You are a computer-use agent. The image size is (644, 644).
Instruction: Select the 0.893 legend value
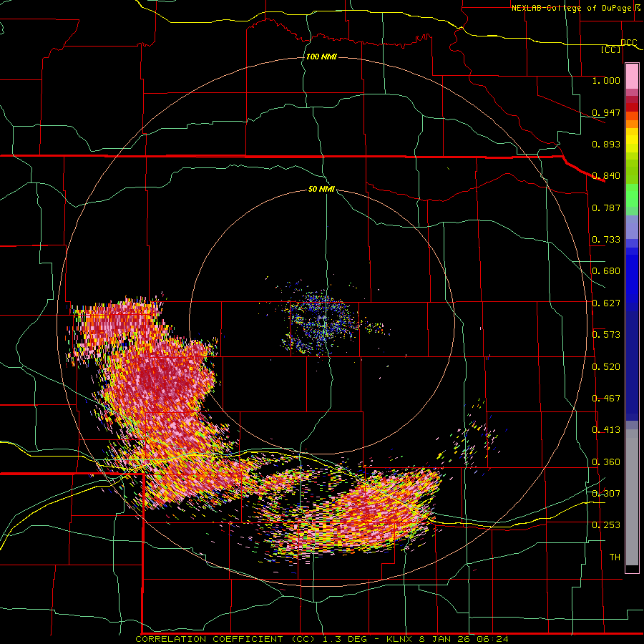[606, 144]
